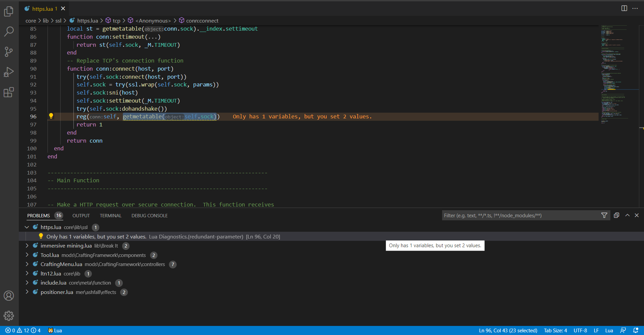Open the Accounts menu icon
This screenshot has height=335, width=644.
[x=9, y=296]
